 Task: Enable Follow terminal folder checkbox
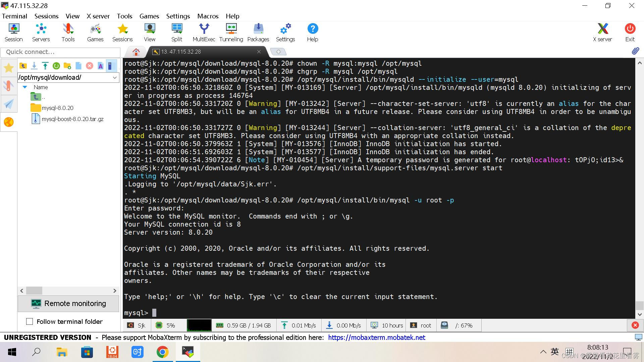tap(30, 321)
